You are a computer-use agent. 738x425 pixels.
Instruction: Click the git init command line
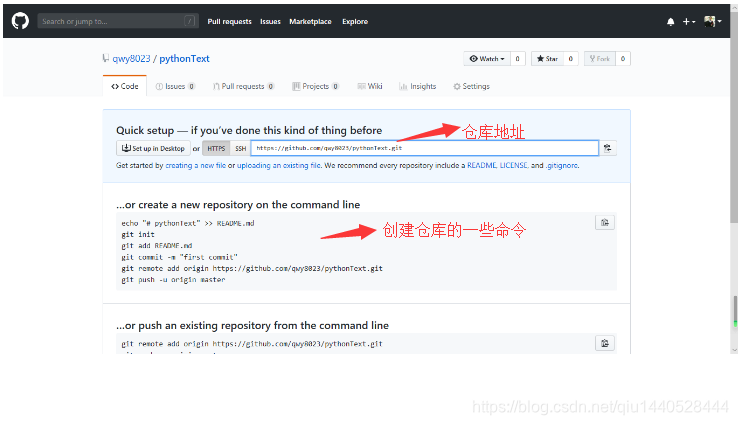pyautogui.click(x=138, y=234)
